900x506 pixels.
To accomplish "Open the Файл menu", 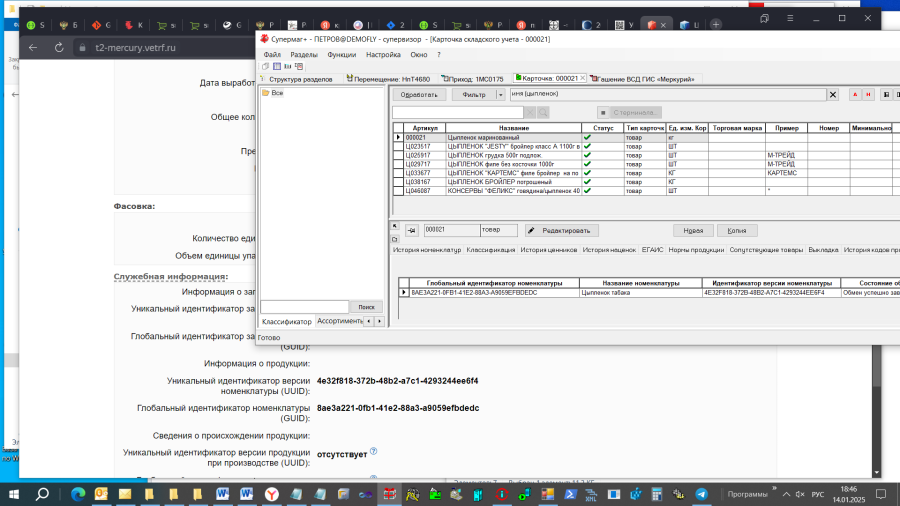I will click(272, 55).
